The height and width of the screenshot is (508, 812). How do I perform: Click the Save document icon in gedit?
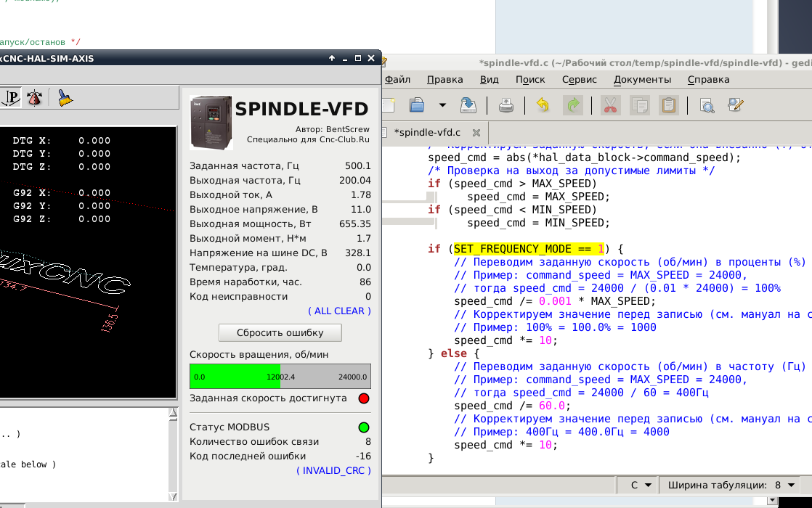(x=468, y=105)
